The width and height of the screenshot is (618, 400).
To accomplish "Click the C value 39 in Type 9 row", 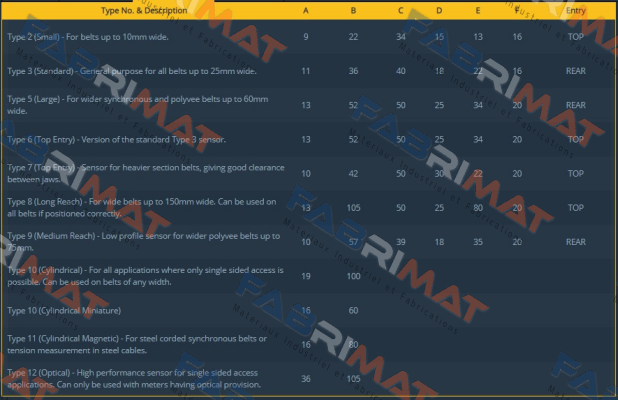I will (400, 242).
